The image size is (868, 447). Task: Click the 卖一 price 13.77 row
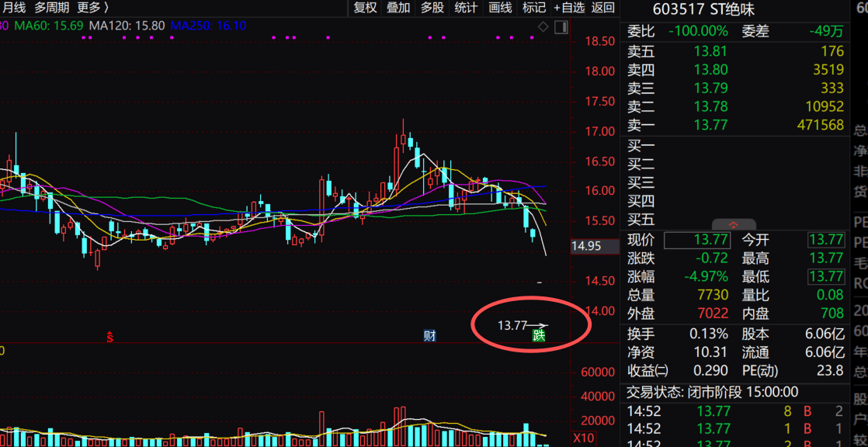[734, 125]
